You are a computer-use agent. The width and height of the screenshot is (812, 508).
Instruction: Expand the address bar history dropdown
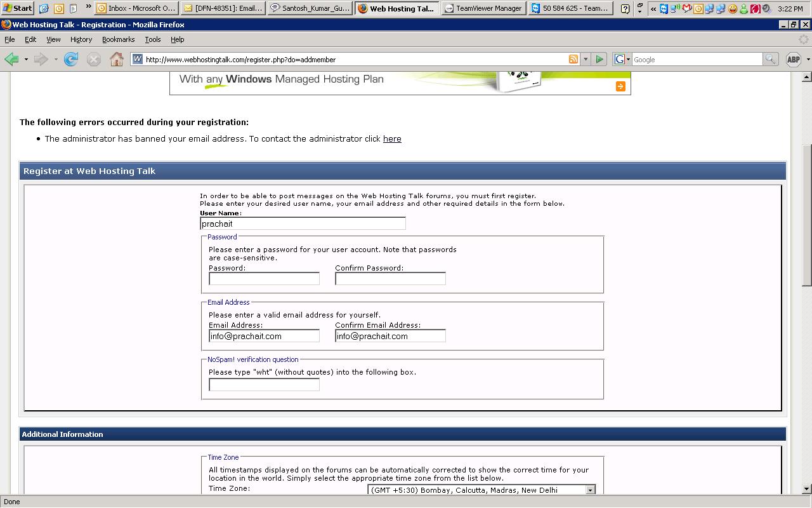tap(586, 59)
